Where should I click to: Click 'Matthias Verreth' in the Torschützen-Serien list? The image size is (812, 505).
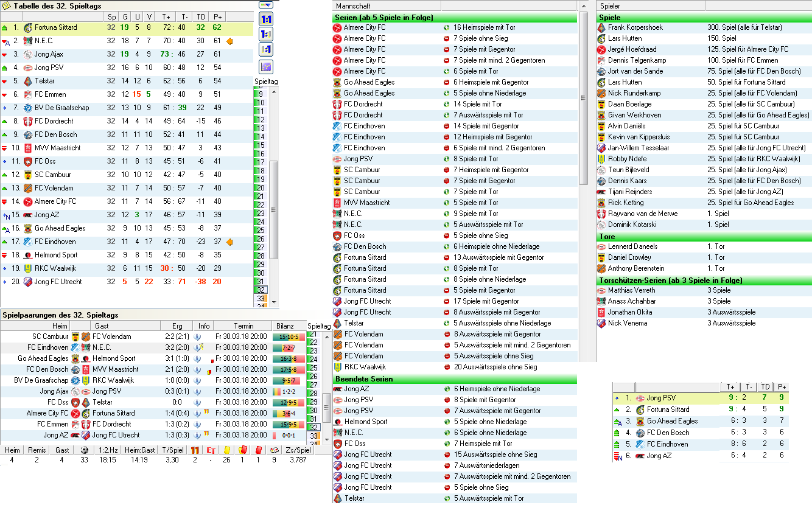(632, 290)
